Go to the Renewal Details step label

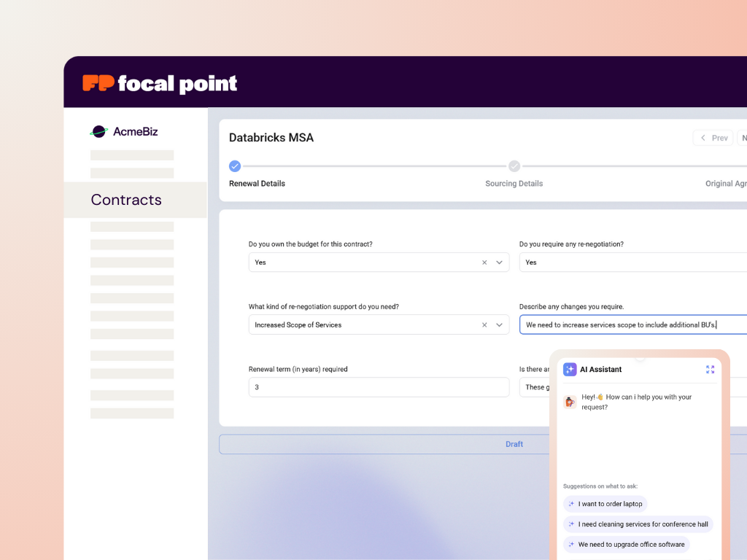click(257, 184)
